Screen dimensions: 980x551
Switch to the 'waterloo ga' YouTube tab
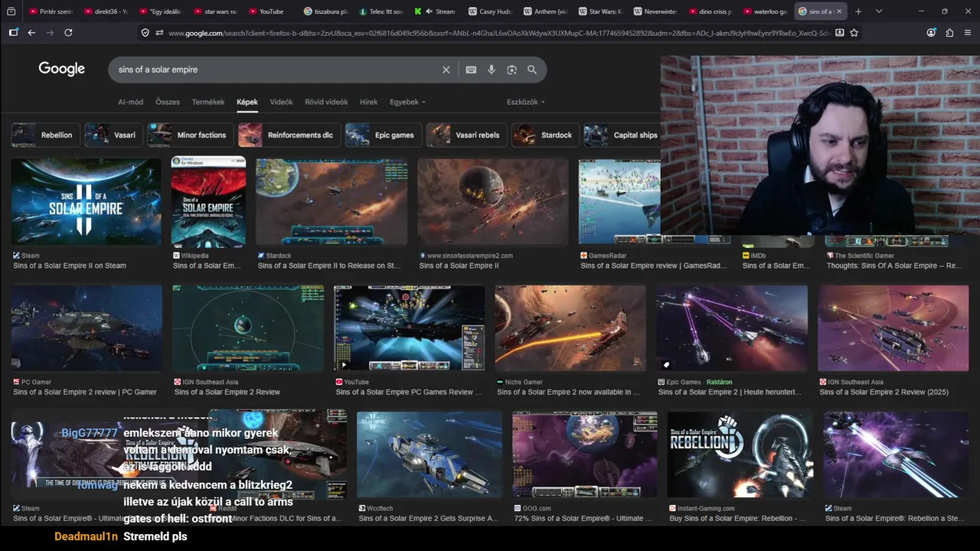[x=767, y=11]
